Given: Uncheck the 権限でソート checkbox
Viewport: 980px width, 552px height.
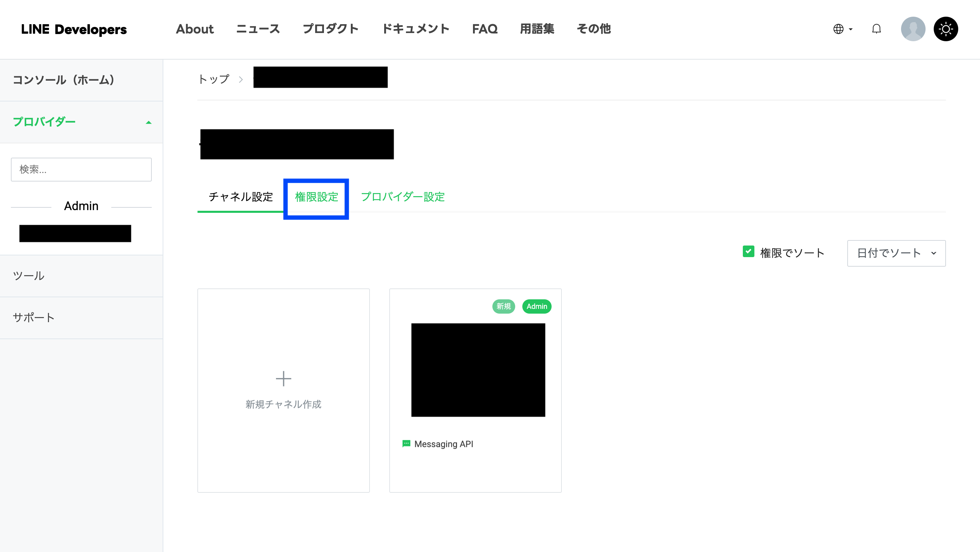Looking at the screenshot, I should [748, 252].
